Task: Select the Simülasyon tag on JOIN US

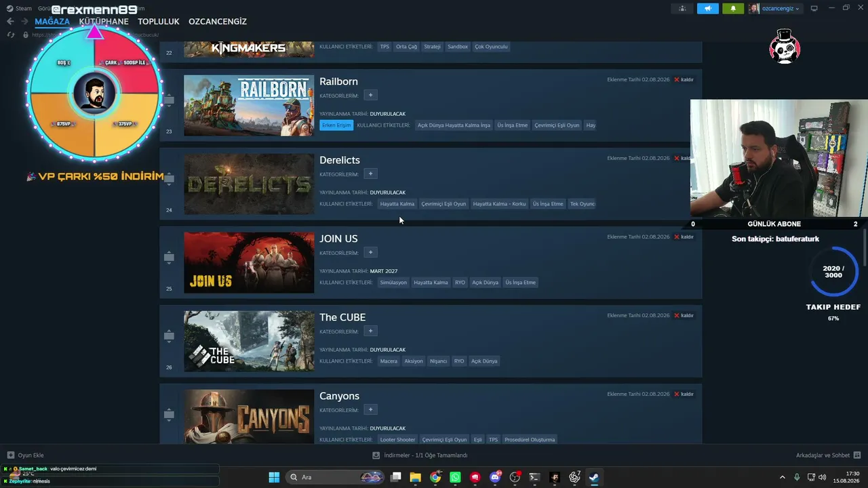Action: coord(393,283)
